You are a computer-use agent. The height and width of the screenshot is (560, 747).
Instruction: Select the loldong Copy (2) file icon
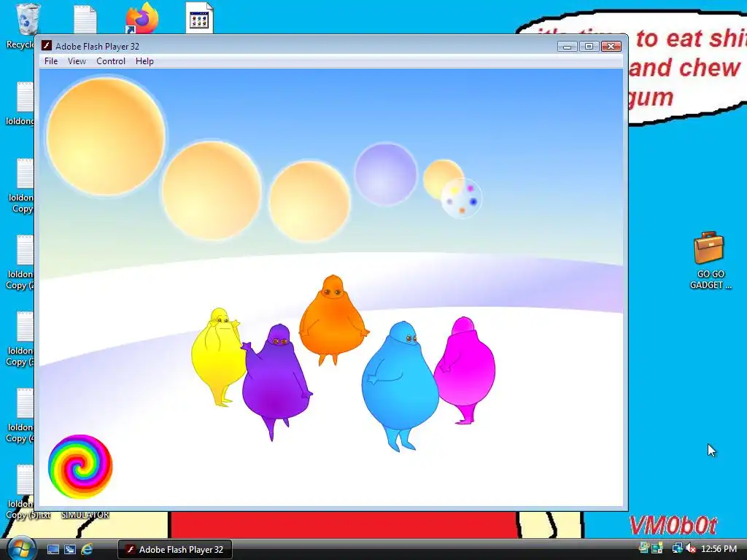coord(25,250)
